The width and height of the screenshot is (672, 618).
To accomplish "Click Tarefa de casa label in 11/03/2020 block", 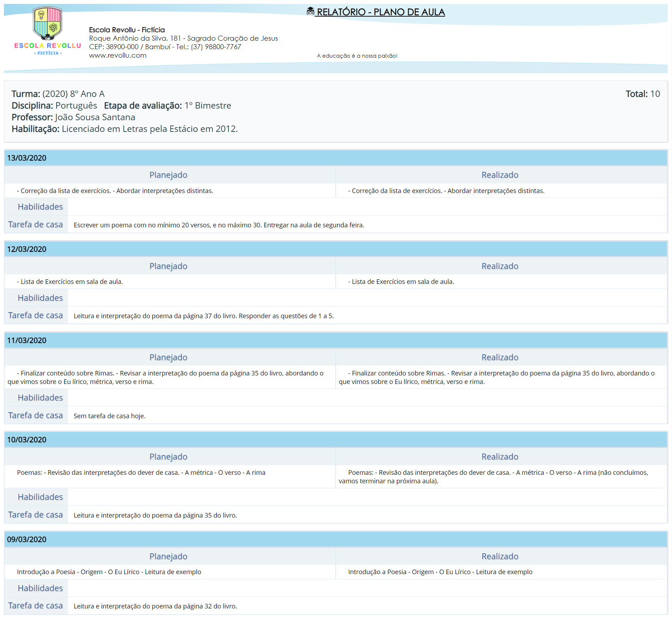I will pos(35,415).
